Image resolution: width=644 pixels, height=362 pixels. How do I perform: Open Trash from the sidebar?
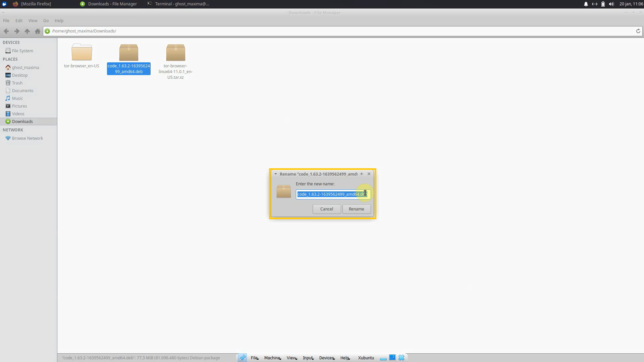[16, 83]
